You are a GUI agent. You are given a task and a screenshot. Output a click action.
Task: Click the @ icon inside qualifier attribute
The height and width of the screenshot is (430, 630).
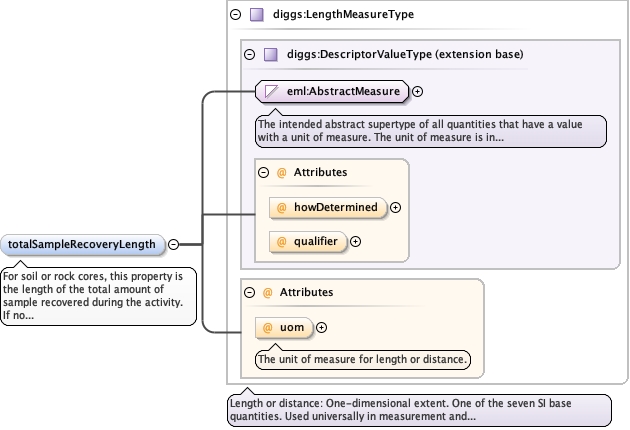281,241
